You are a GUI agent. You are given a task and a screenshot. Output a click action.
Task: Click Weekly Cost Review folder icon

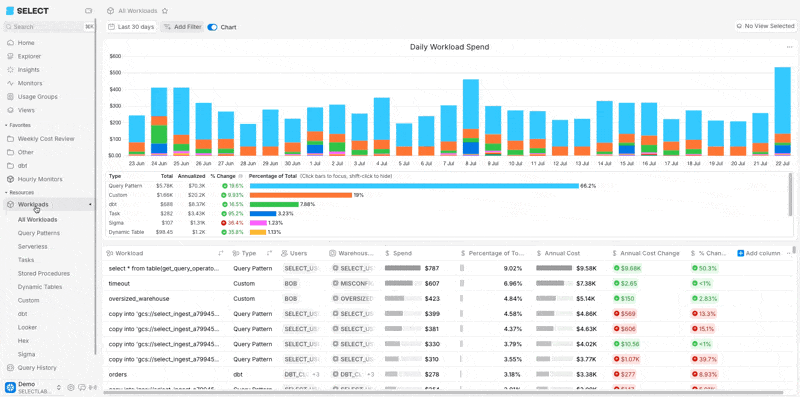[x=10, y=139]
